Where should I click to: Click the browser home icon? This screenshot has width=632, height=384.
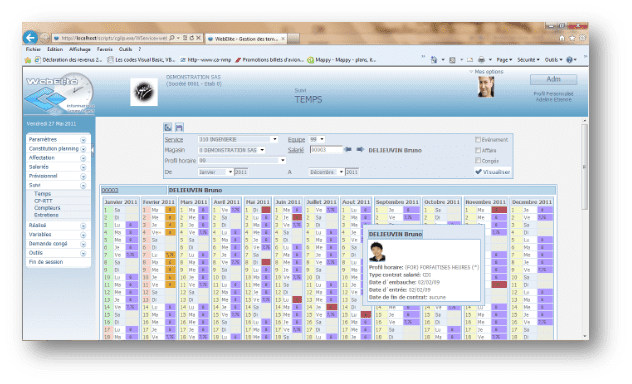[562, 38]
